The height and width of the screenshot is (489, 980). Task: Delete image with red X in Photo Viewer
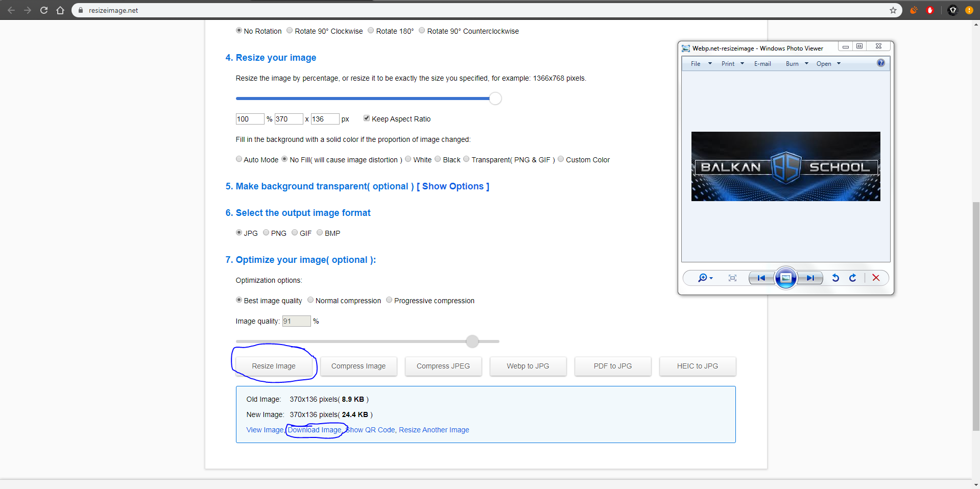[x=876, y=278]
